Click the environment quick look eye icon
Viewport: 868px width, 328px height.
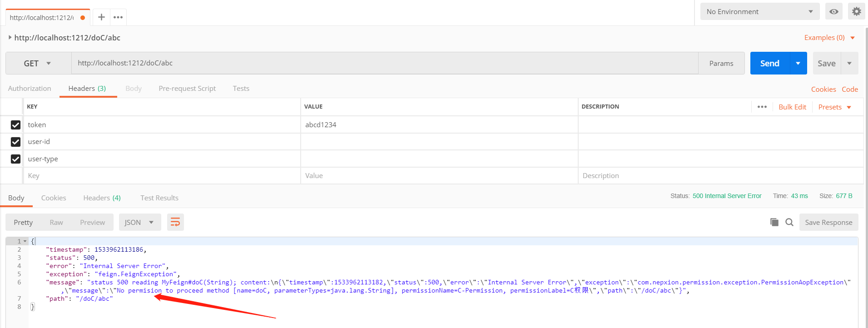point(834,12)
